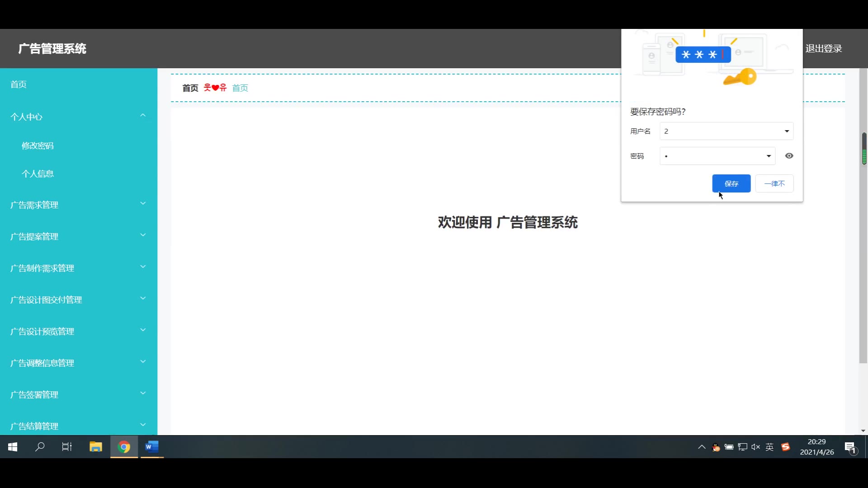
Task: Open 个人信息 in sidebar
Action: pos(38,174)
